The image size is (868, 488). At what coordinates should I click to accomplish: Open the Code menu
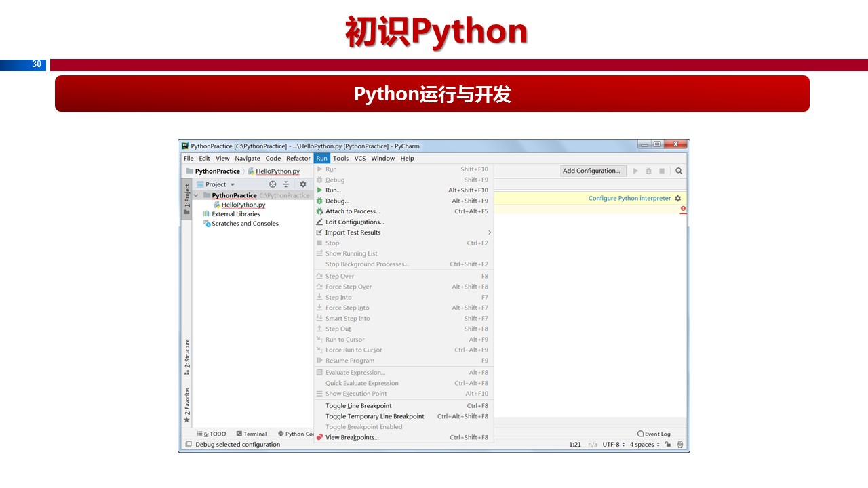coord(273,159)
